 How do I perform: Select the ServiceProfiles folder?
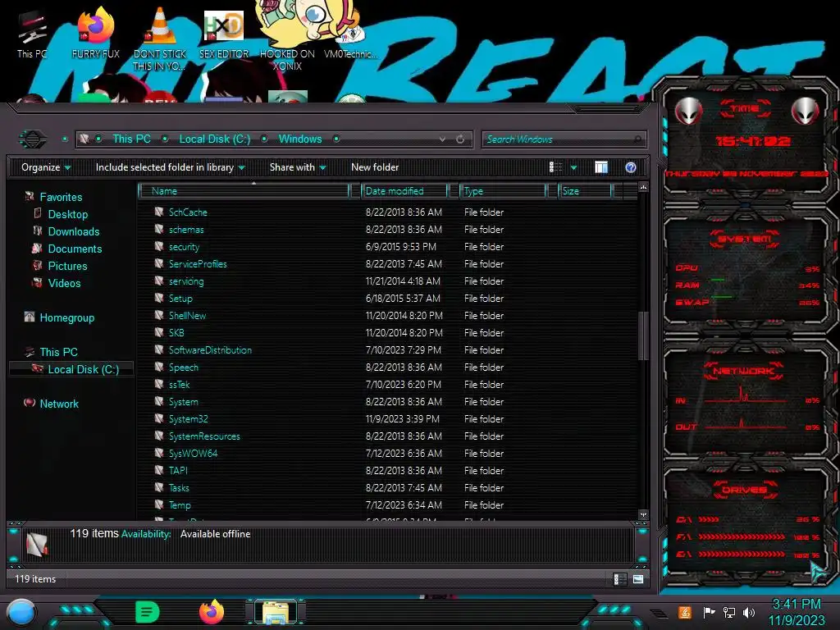(x=198, y=264)
